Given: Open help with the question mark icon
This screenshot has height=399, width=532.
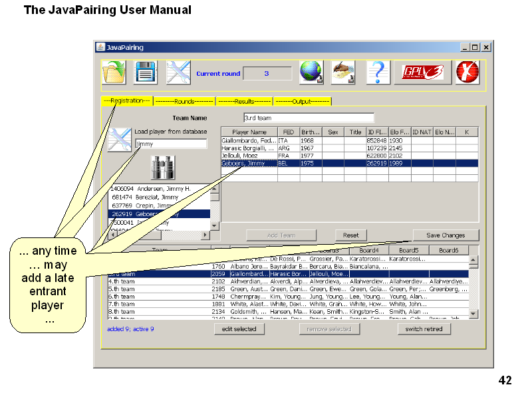Looking at the screenshot, I should (x=378, y=72).
